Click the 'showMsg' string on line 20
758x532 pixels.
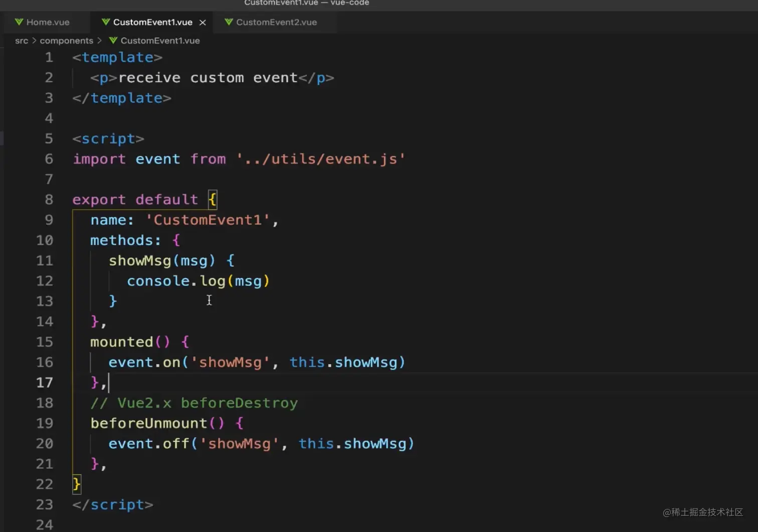coord(240,444)
